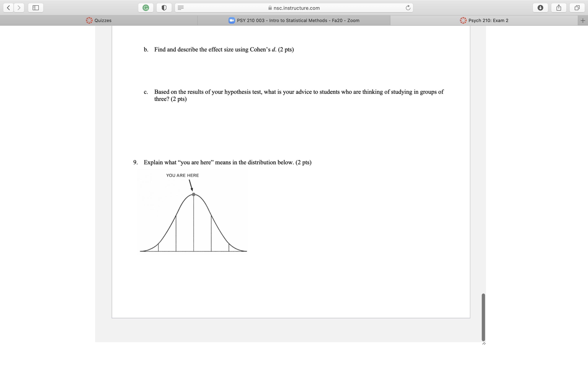Show downloads with the download icon

[540, 8]
